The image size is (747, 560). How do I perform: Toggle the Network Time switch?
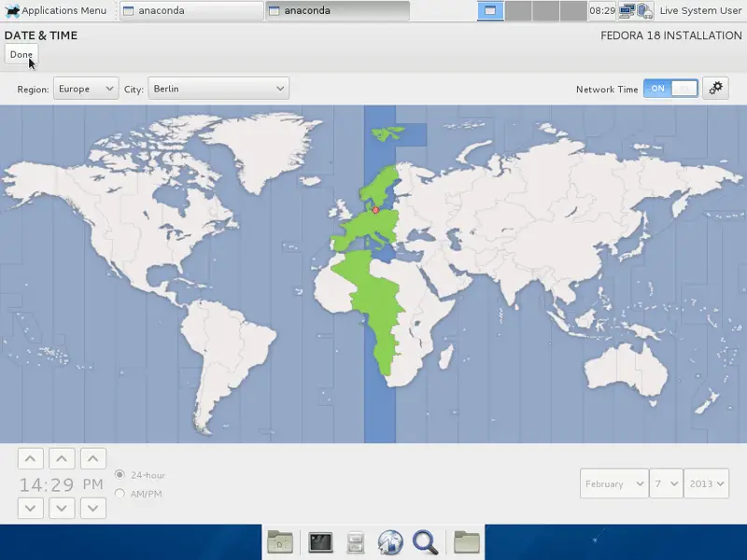[x=670, y=89]
